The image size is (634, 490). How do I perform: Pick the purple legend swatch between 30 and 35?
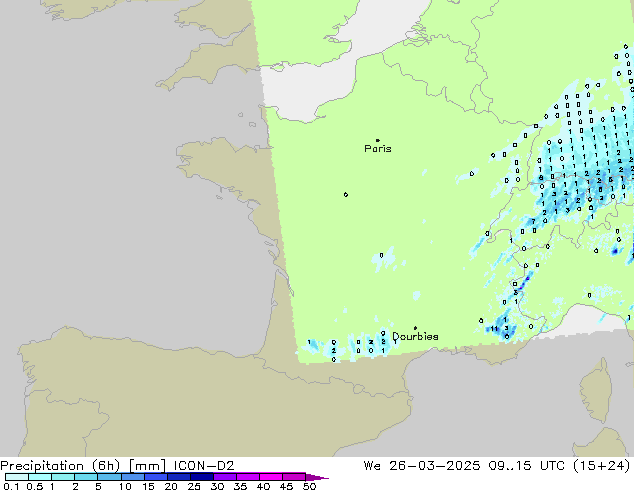(x=225, y=477)
